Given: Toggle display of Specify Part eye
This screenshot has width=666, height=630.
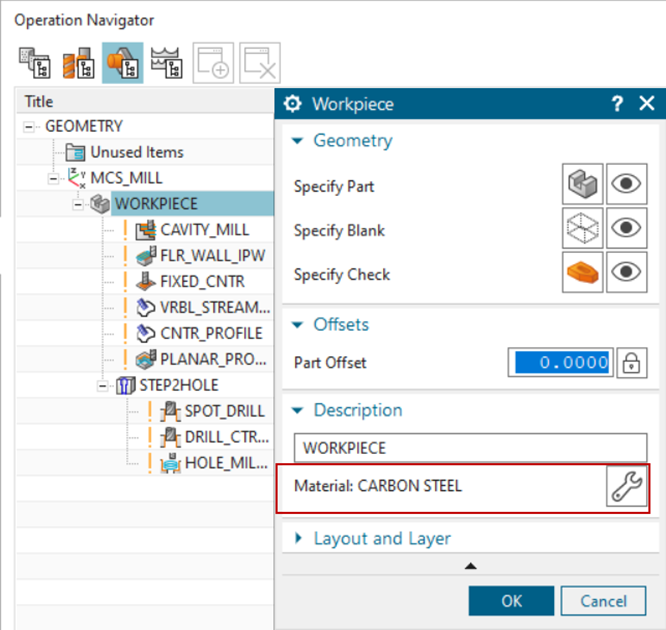Looking at the screenshot, I should (626, 185).
